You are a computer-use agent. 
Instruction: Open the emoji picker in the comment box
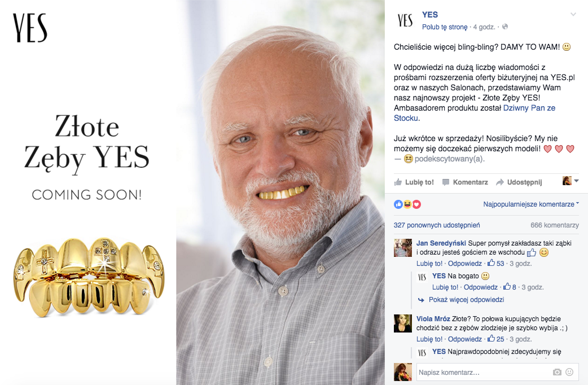pyautogui.click(x=569, y=372)
